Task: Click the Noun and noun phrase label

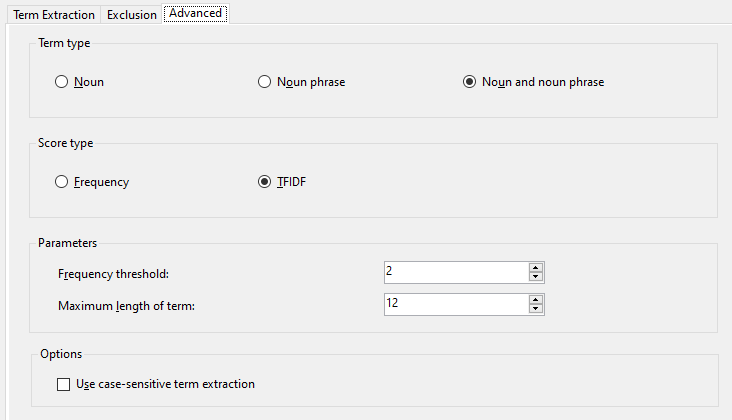Action: (x=543, y=82)
